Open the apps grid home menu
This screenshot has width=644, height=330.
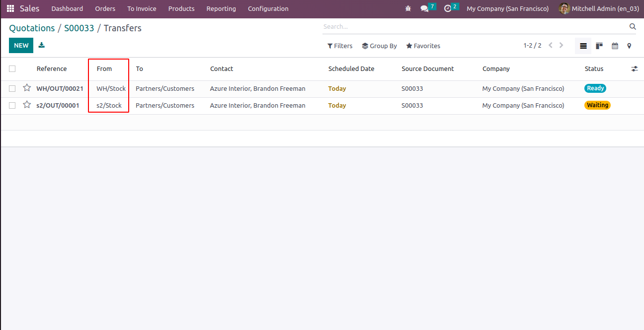pos(10,9)
